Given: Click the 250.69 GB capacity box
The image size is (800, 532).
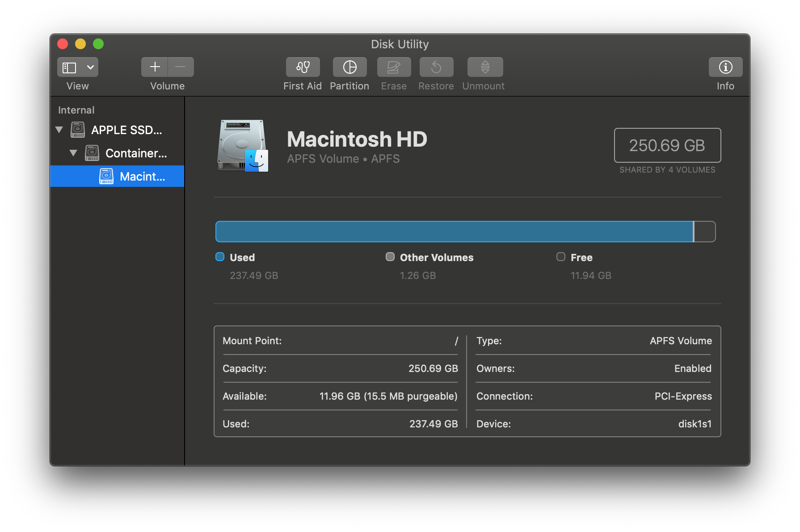Looking at the screenshot, I should pyautogui.click(x=667, y=145).
